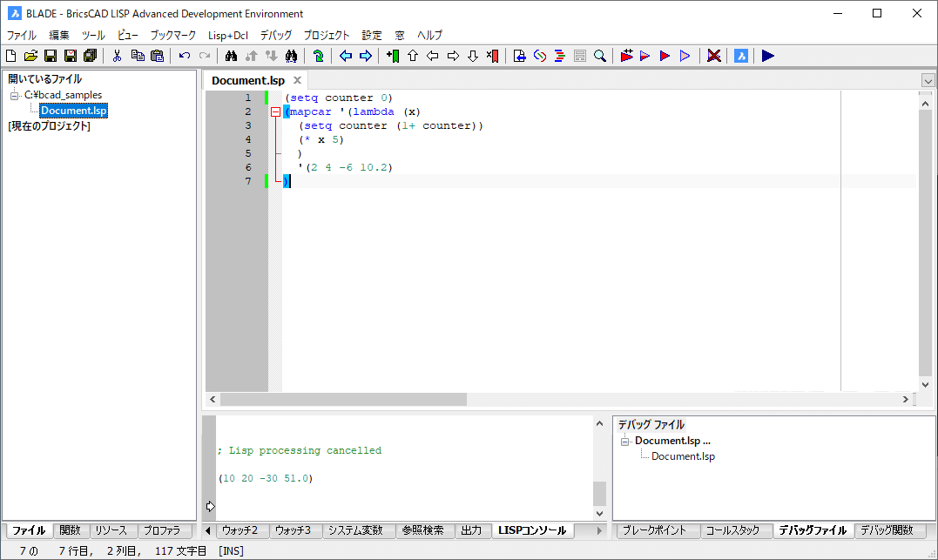Copy selection using the two-pages icon

tap(138, 56)
